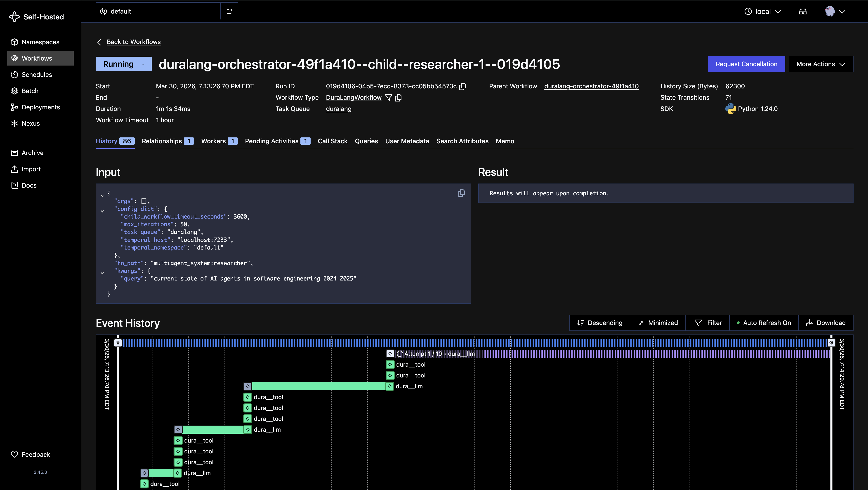
Task: Open the More Actions dropdown
Action: (821, 64)
